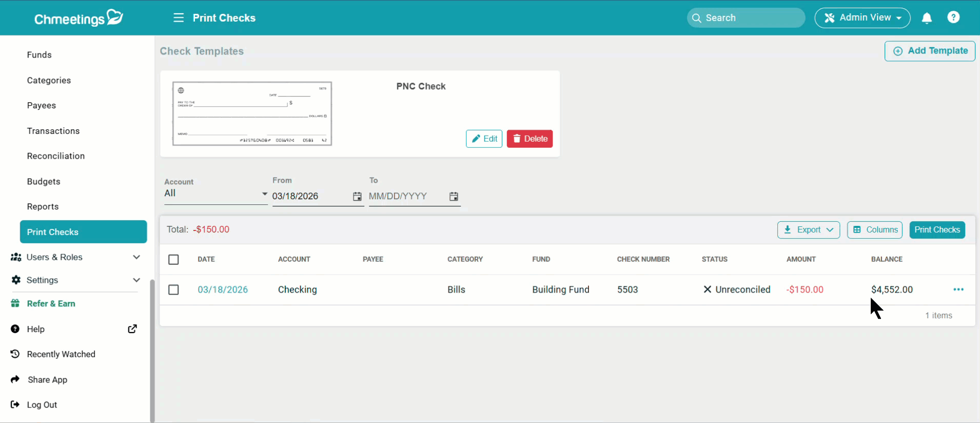Select all rows with header checkbox
The height and width of the screenshot is (423, 980).
pyautogui.click(x=173, y=259)
